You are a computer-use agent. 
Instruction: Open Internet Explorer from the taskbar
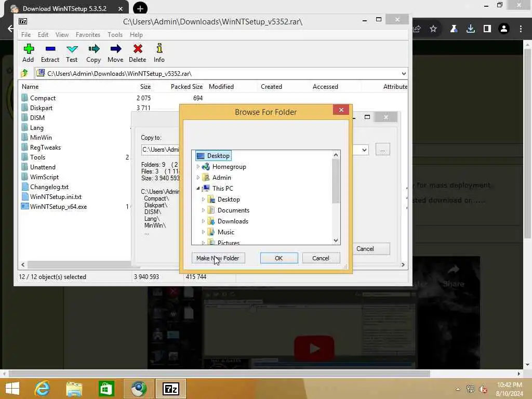(x=42, y=389)
